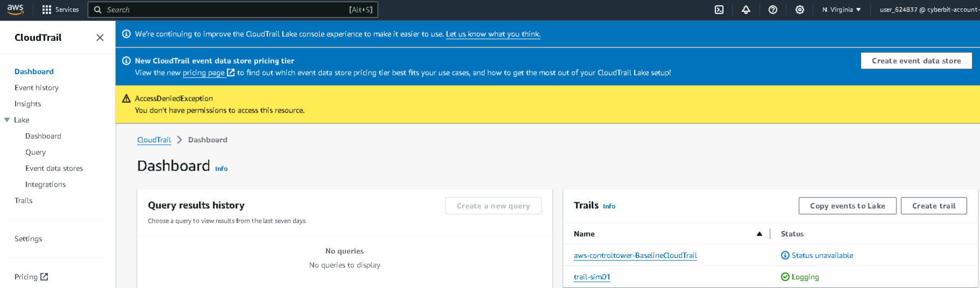Open Event history in sidebar
Viewport: 980px width, 288px height.
(37, 88)
